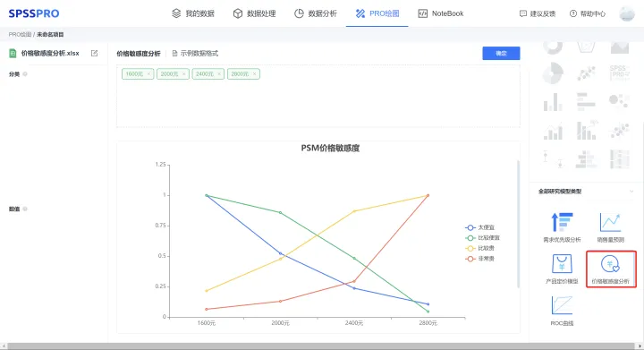Open the 示例数据格式 link
This screenshot has width=644, height=350.
click(x=195, y=54)
